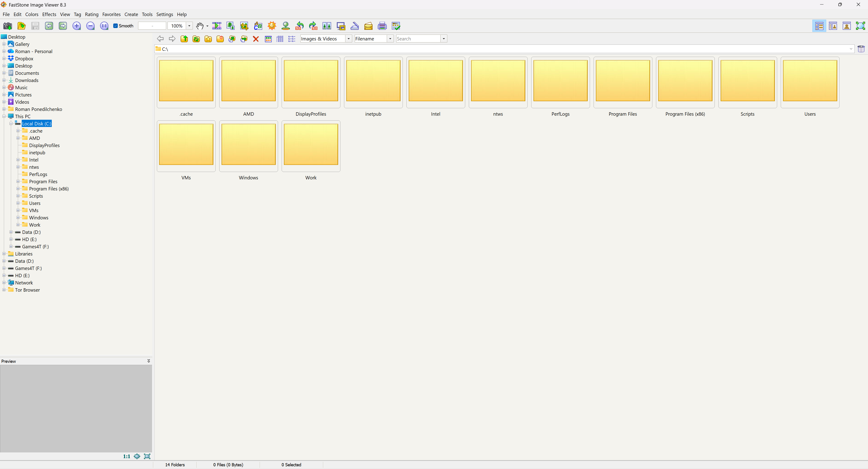Open the Settings menu
The width and height of the screenshot is (868, 469).
(164, 14)
